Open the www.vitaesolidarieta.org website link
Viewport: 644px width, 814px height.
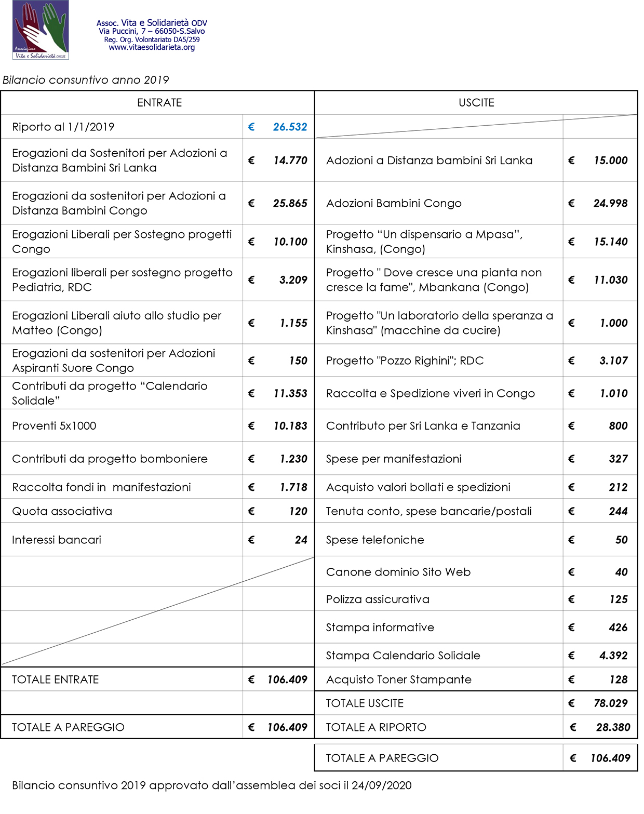152,47
